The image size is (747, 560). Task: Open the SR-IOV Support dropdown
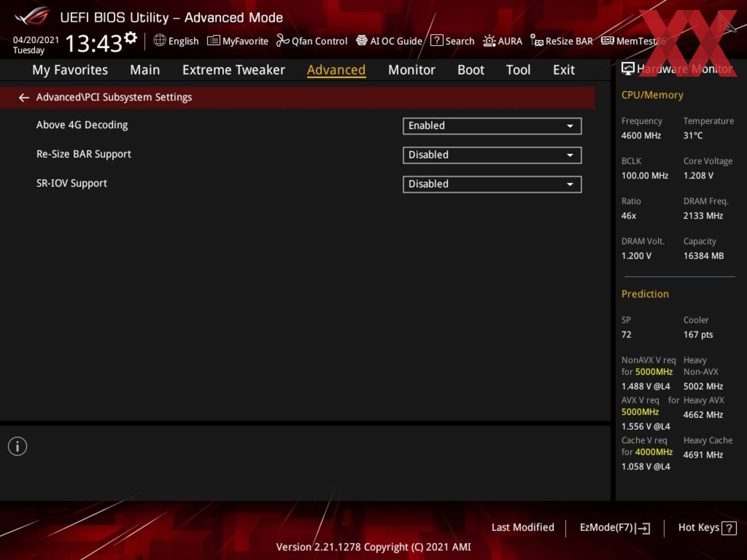pos(492,184)
